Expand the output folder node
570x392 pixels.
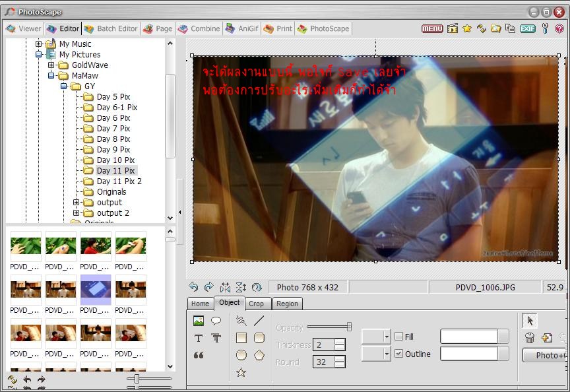point(76,202)
